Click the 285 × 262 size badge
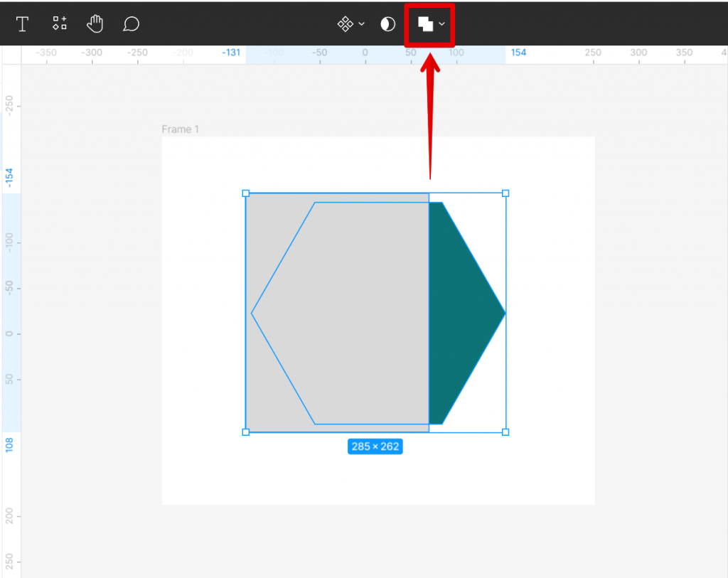The width and height of the screenshot is (728, 578). [375, 446]
